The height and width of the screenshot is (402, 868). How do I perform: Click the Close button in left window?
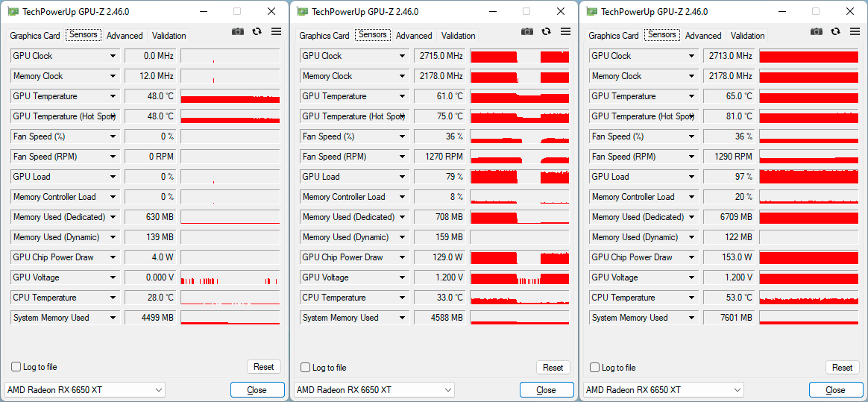click(257, 390)
